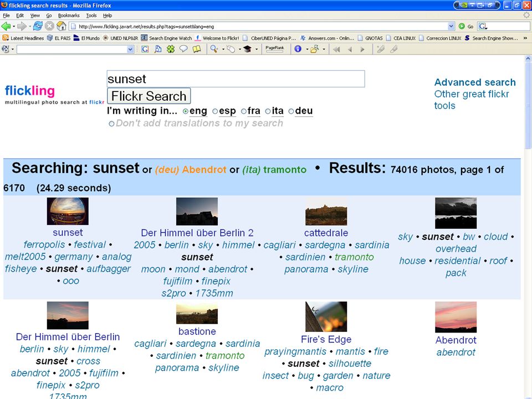Image resolution: width=532 pixels, height=399 pixels.
Task: Open the Fire's Edge photo thumbnail
Action: tap(326, 316)
